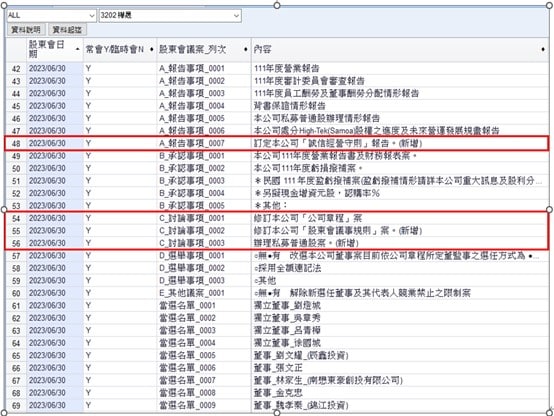Click cell C_討論事項_0001
This screenshot has height=416, width=554.
tap(204, 218)
